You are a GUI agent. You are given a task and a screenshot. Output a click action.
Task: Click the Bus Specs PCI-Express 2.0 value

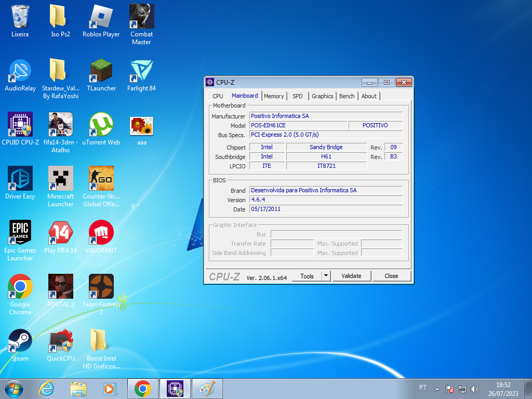[326, 135]
